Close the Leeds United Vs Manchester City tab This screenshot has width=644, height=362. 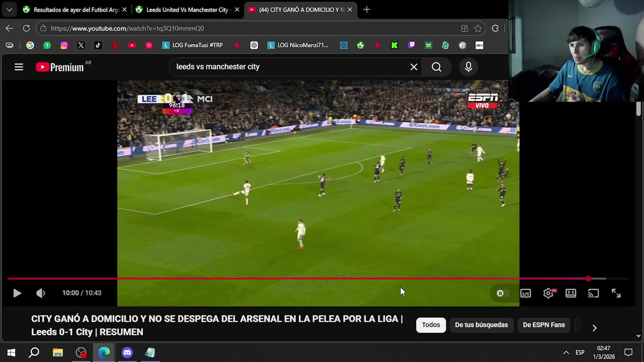tap(237, 10)
